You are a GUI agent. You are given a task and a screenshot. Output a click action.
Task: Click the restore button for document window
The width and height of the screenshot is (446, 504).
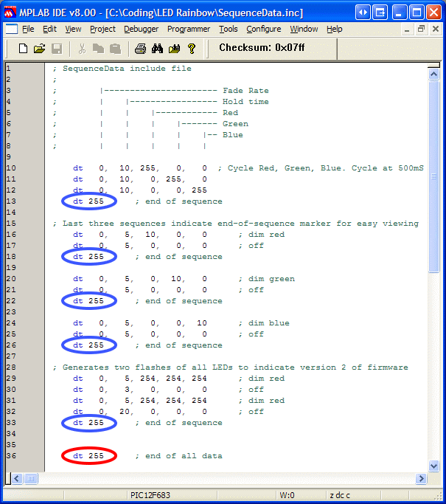coord(421,29)
